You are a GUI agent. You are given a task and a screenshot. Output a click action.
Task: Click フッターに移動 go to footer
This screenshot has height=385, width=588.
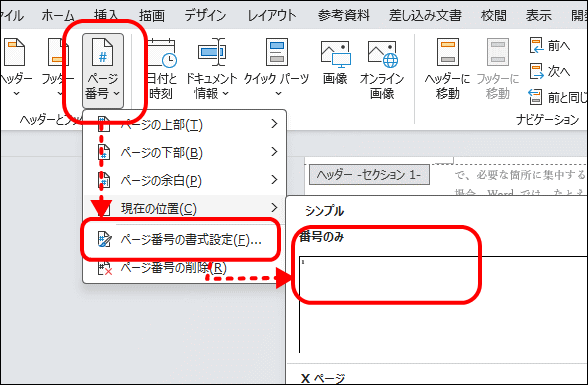(498, 68)
